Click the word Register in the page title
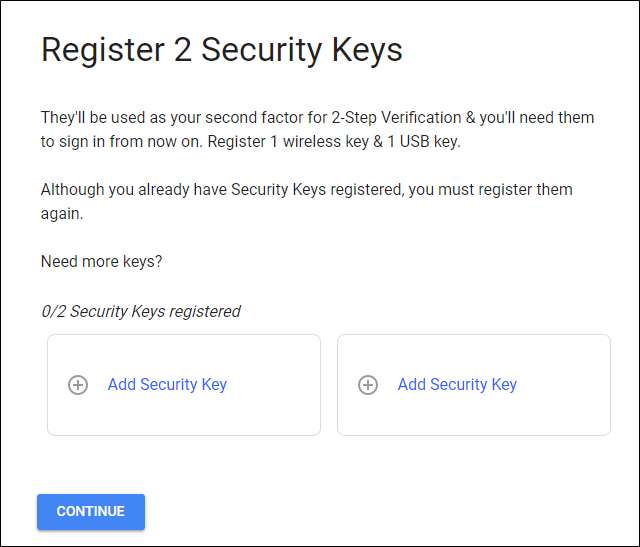The height and width of the screenshot is (547, 640). 102,50
